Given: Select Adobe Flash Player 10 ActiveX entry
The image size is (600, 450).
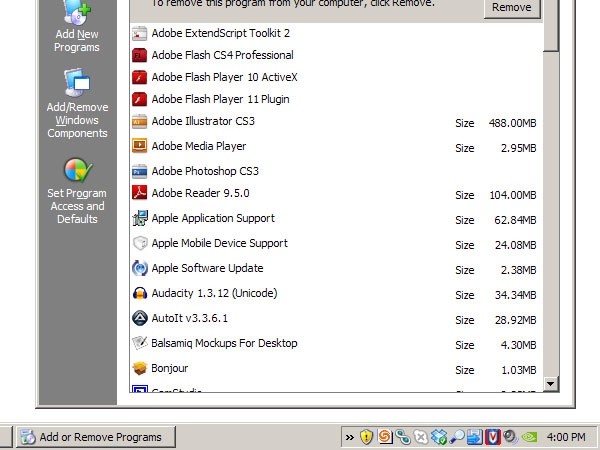Looking at the screenshot, I should [336, 77].
